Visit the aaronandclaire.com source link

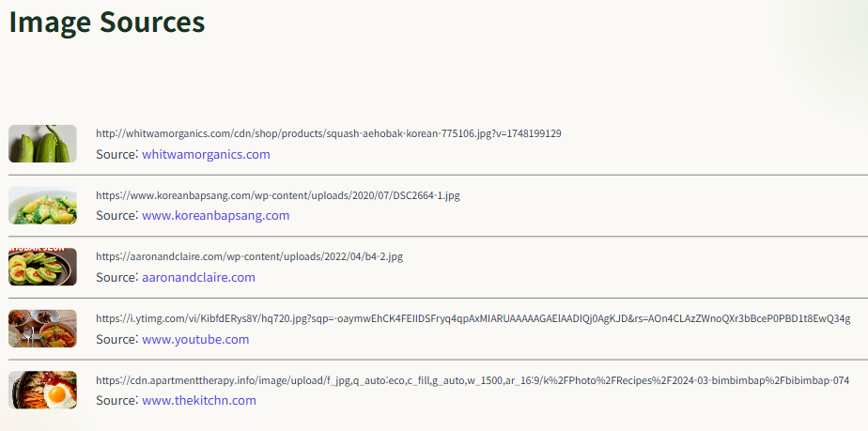click(199, 277)
